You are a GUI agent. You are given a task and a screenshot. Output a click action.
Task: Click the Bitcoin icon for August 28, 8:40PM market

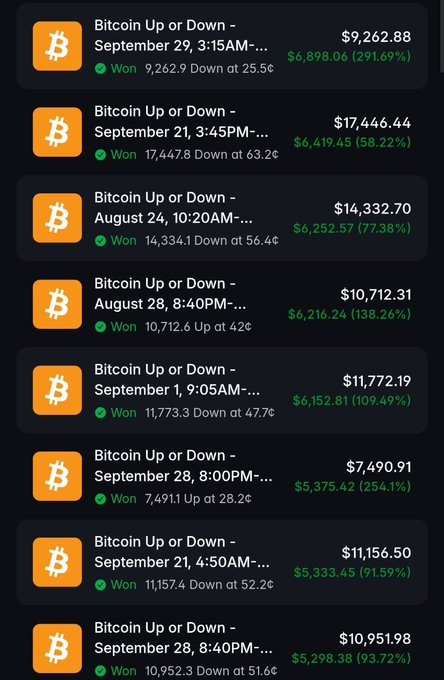[x=57, y=304]
